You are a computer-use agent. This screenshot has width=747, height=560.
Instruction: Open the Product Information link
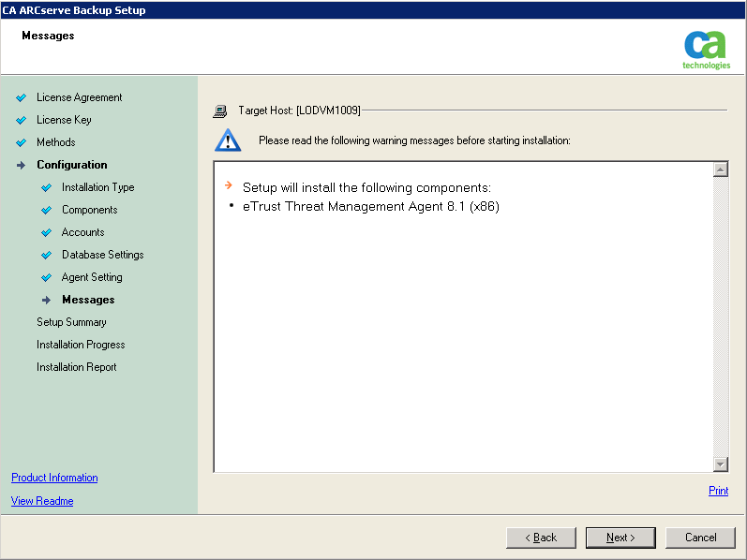click(x=54, y=478)
